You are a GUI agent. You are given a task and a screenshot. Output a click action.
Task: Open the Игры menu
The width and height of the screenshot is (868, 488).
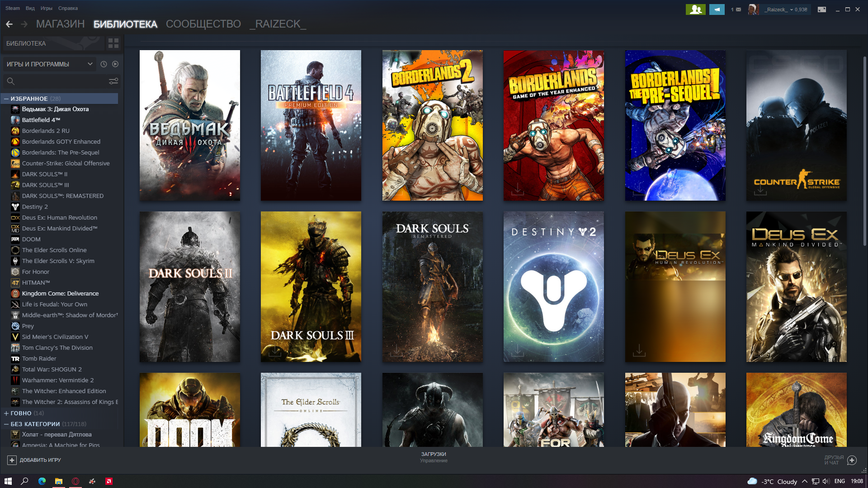point(47,8)
